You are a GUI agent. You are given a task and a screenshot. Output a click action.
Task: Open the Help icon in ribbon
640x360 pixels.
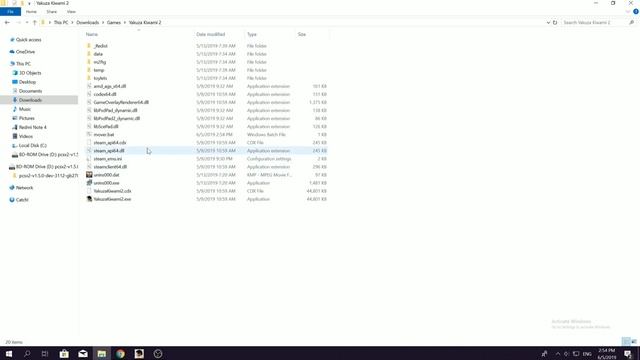pyautogui.click(x=636, y=12)
